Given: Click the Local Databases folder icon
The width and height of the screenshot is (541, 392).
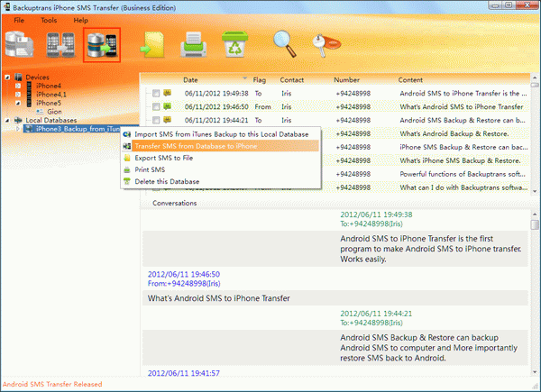Looking at the screenshot, I should [18, 120].
